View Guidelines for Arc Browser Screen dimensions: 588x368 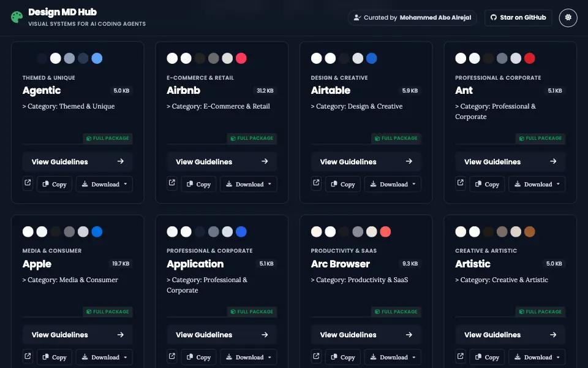coord(366,335)
